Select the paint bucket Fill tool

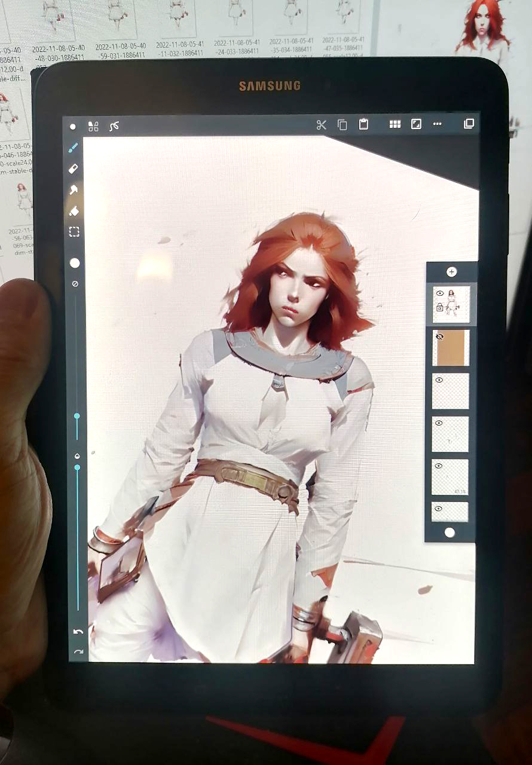click(74, 211)
